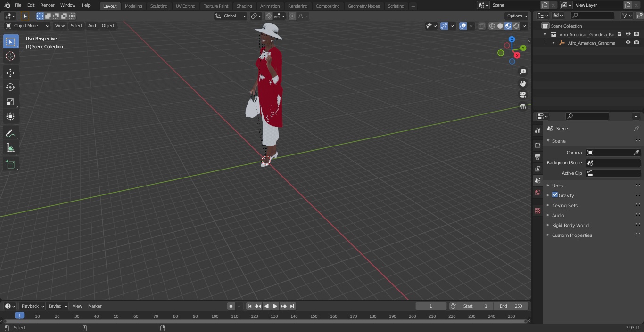Switch orthographic perspective grid icon

tap(523, 107)
